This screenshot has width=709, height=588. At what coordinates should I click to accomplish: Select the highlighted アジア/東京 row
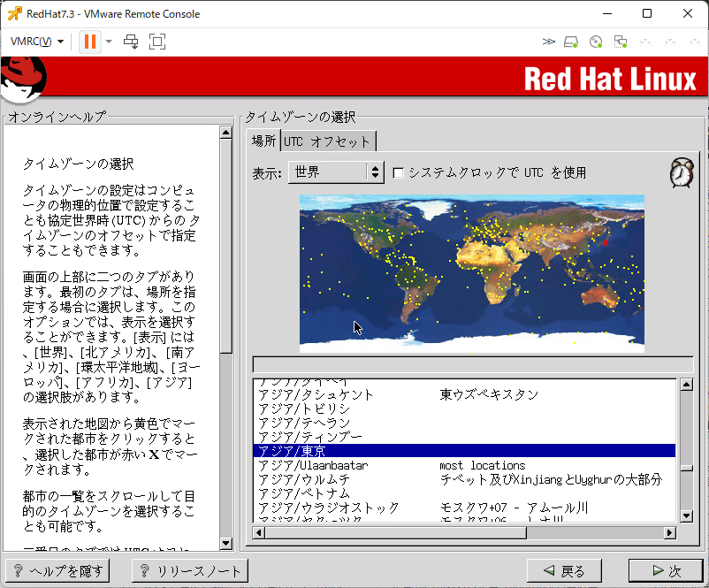464,451
